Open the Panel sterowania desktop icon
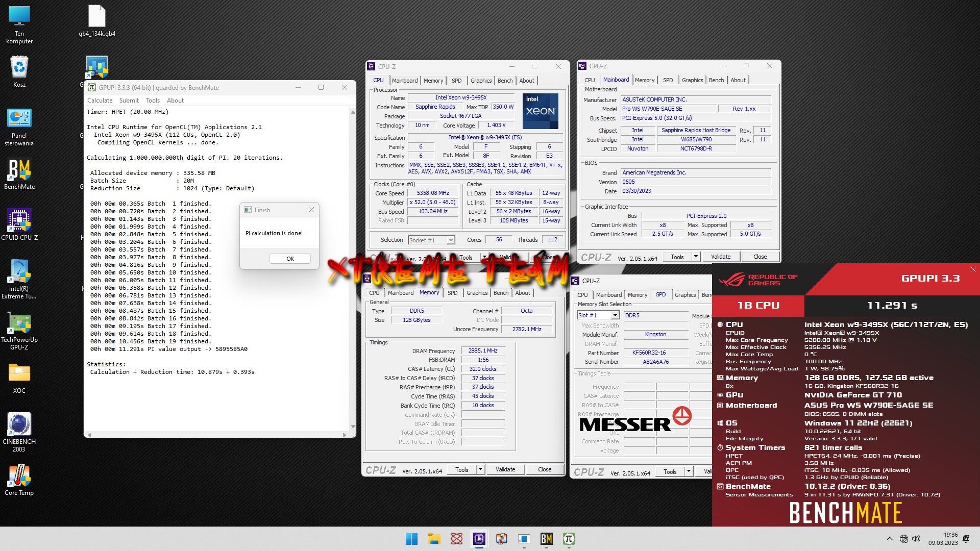Image resolution: width=980 pixels, height=551 pixels. point(19,127)
